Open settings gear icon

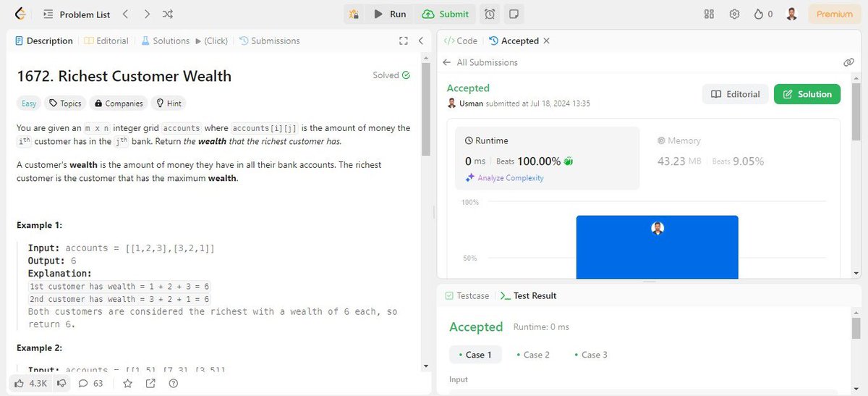click(734, 14)
